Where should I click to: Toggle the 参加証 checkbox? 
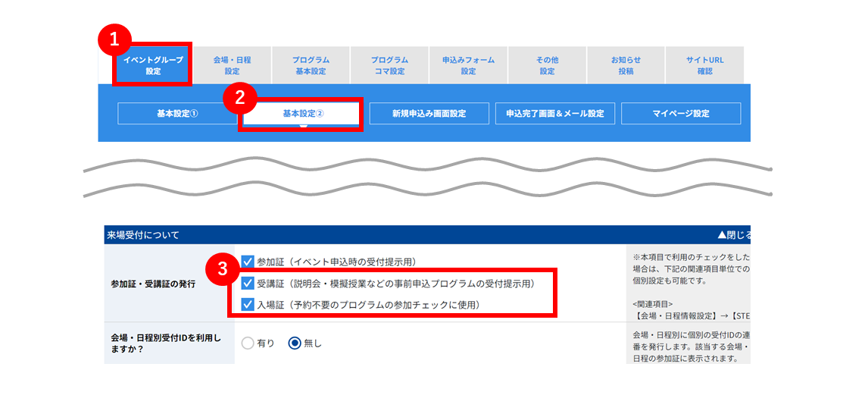coord(248,261)
